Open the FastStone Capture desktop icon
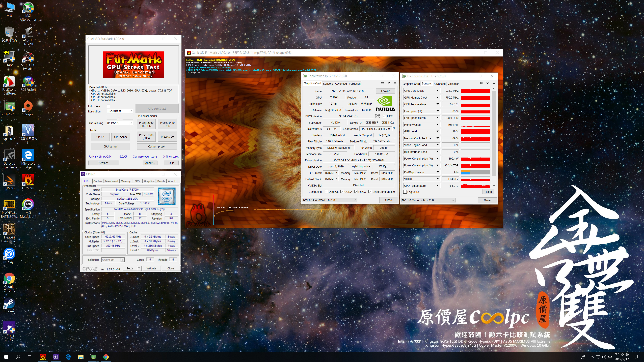The image size is (644, 362). pos(9,85)
